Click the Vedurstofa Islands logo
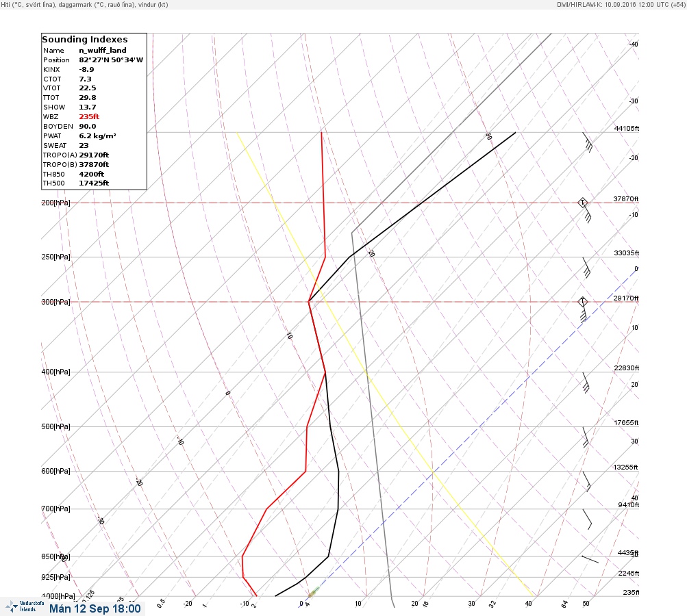 tap(25, 606)
